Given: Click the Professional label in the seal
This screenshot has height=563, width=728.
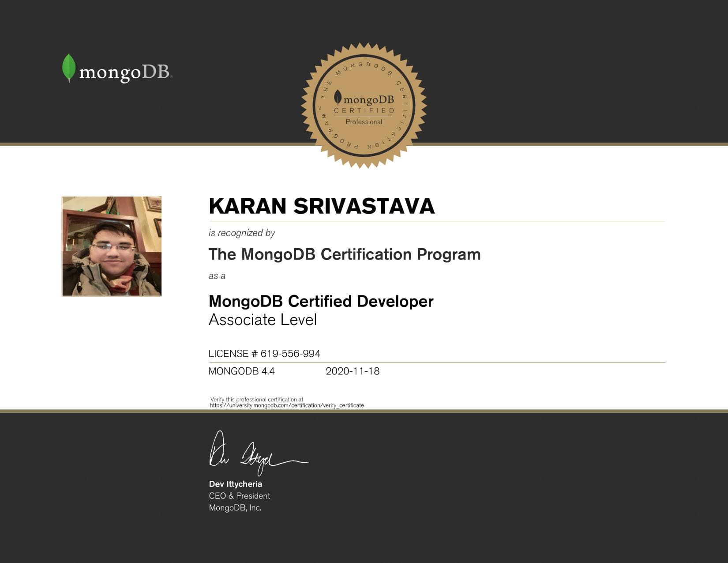Looking at the screenshot, I should (x=364, y=122).
